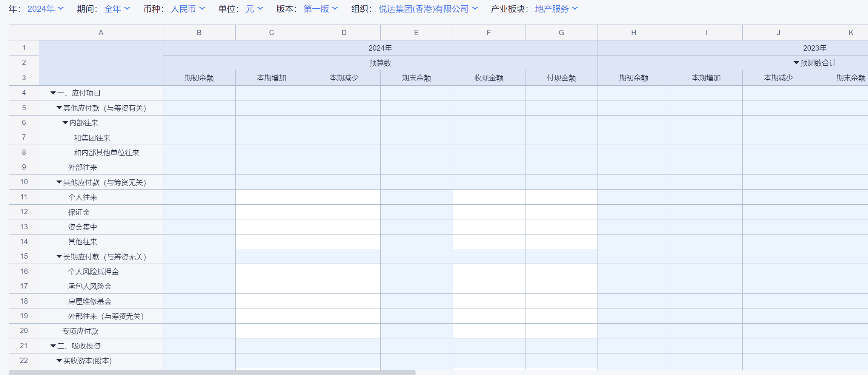Collapse the 一、应付项目 tree row
The height and width of the screenshot is (375, 868).
53,93
